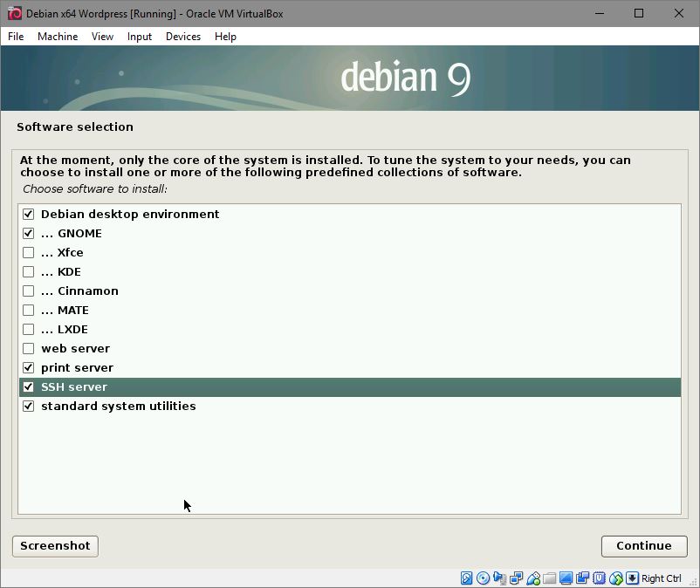Click the display monitor indicator icon
Screen dimensions: 700x588
click(566, 578)
